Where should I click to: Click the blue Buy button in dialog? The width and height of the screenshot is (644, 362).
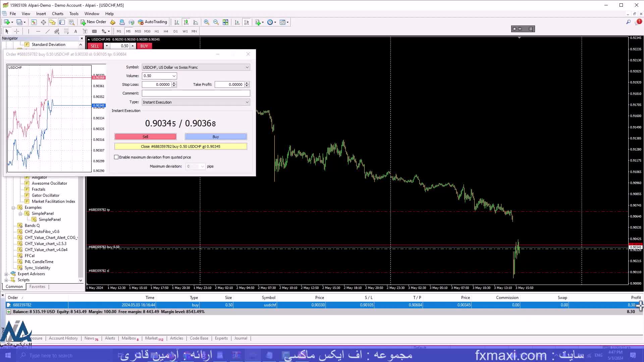pos(216,137)
